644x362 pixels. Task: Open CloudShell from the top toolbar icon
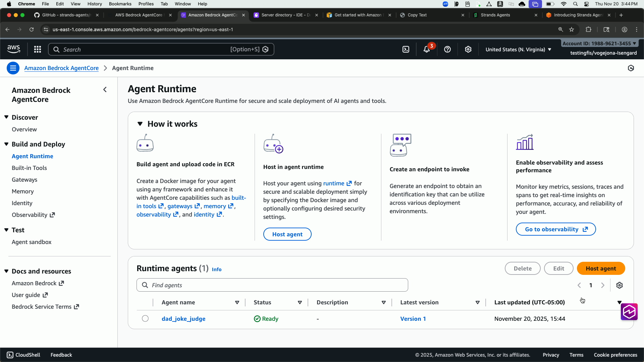tap(406, 50)
